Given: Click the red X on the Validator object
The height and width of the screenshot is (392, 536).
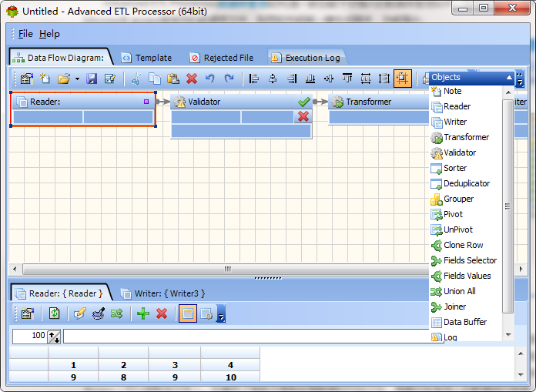Looking at the screenshot, I should 303,116.
